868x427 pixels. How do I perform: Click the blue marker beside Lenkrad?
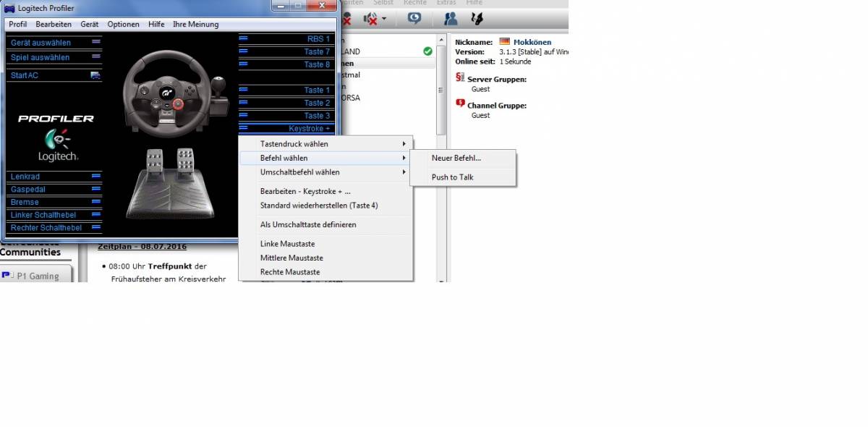tap(95, 176)
